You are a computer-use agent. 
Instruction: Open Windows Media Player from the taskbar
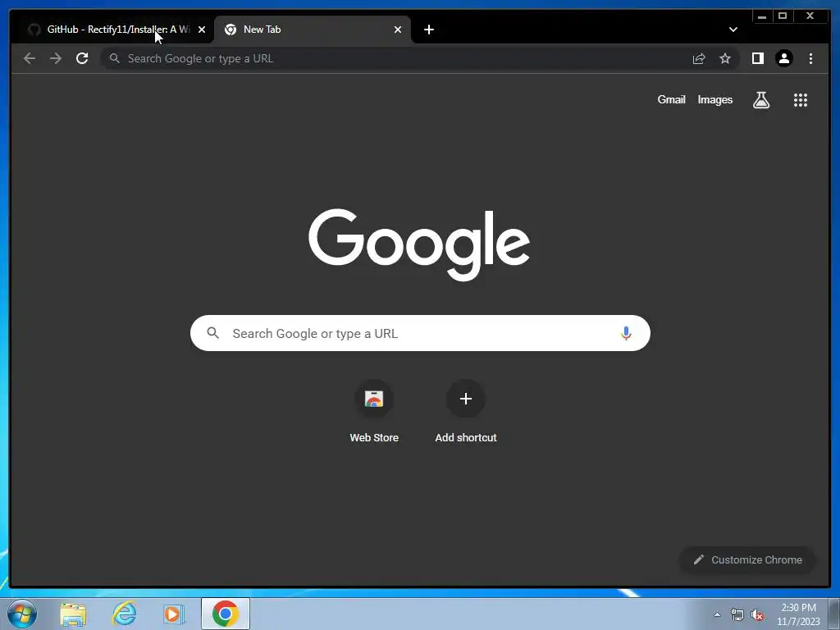pos(174,614)
